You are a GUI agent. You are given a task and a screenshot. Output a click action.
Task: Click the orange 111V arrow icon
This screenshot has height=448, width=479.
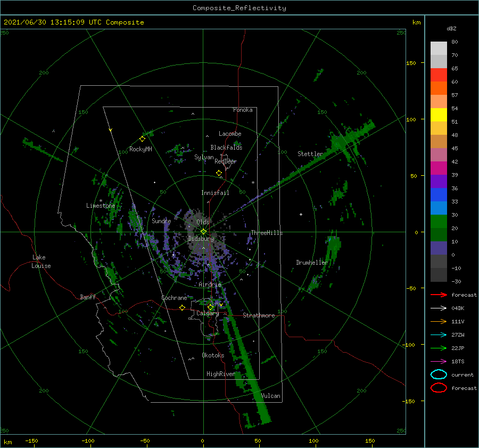click(x=439, y=321)
